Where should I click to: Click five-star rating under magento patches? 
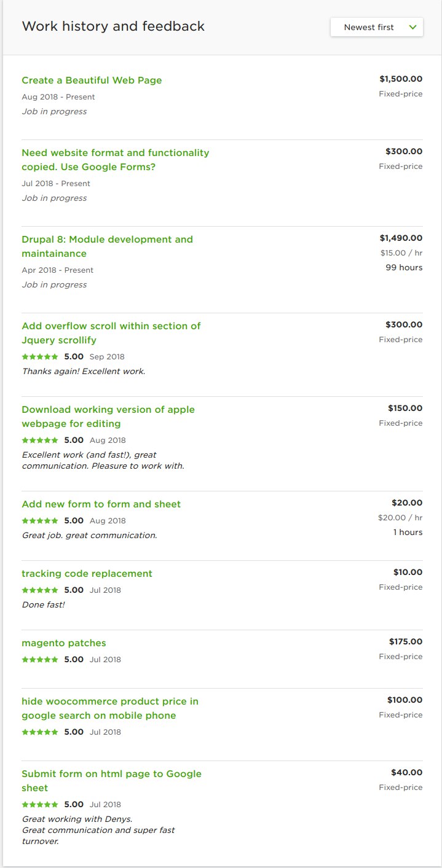[x=40, y=659]
